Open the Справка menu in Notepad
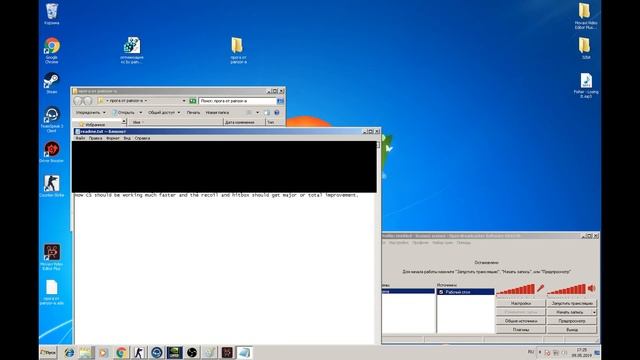The height and width of the screenshot is (360, 640). point(142,138)
